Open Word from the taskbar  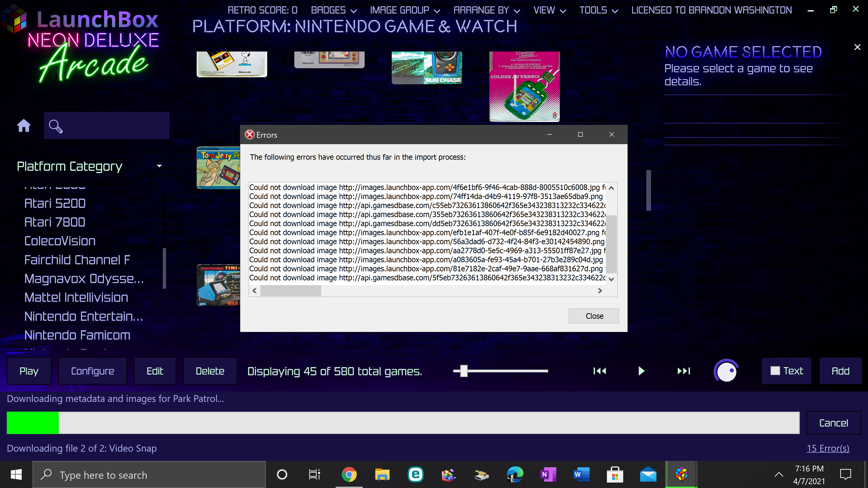582,475
